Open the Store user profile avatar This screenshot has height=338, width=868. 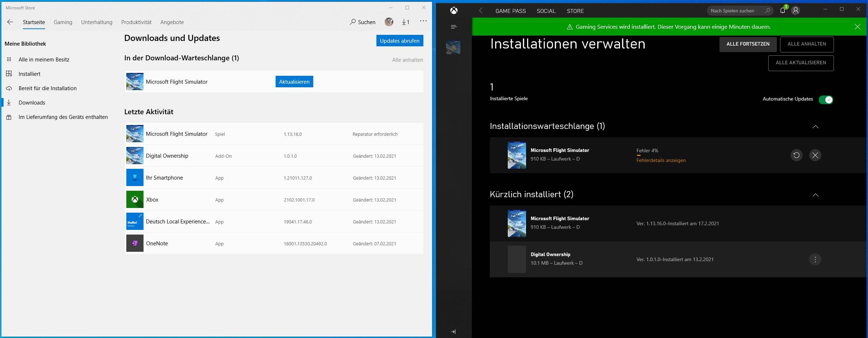coord(389,22)
